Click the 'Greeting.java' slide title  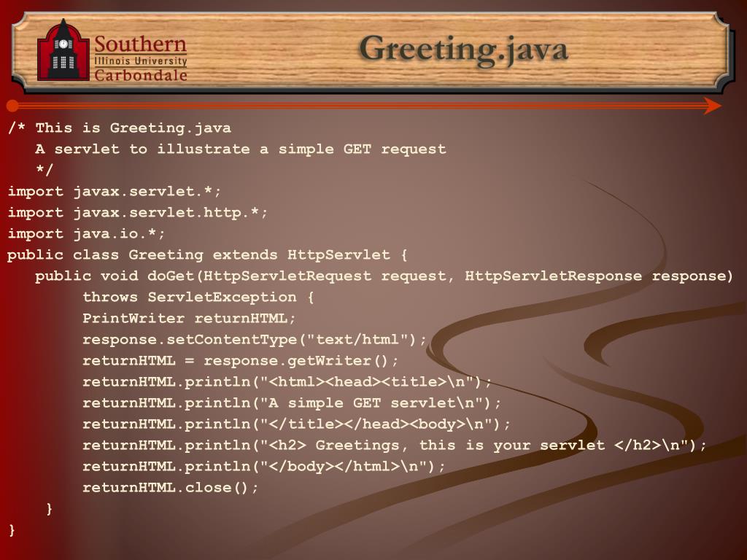[x=463, y=50]
